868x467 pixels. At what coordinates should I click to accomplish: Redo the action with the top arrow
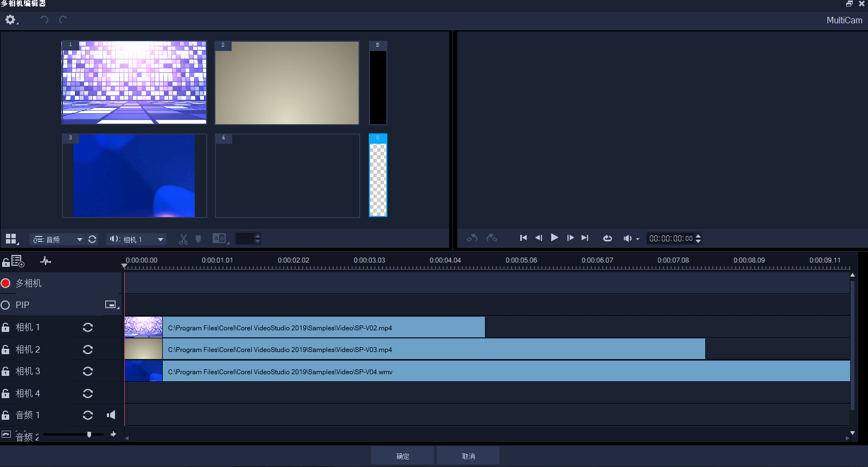63,20
